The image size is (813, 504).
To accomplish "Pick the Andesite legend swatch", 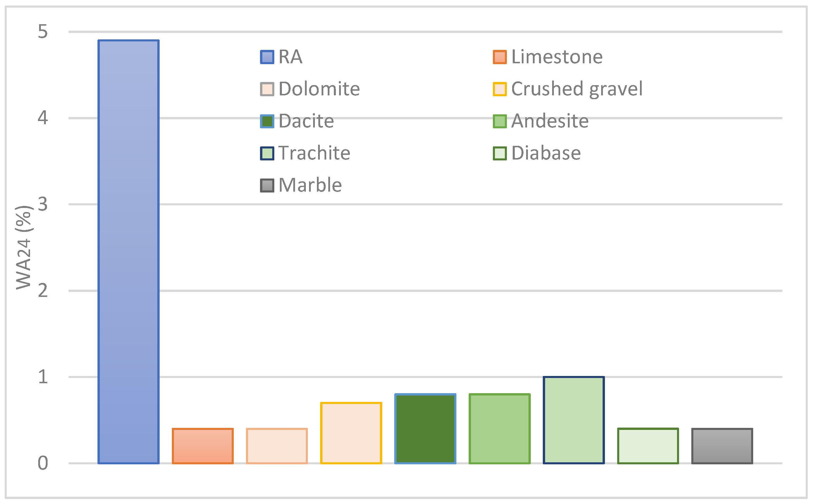I will pos(500,121).
